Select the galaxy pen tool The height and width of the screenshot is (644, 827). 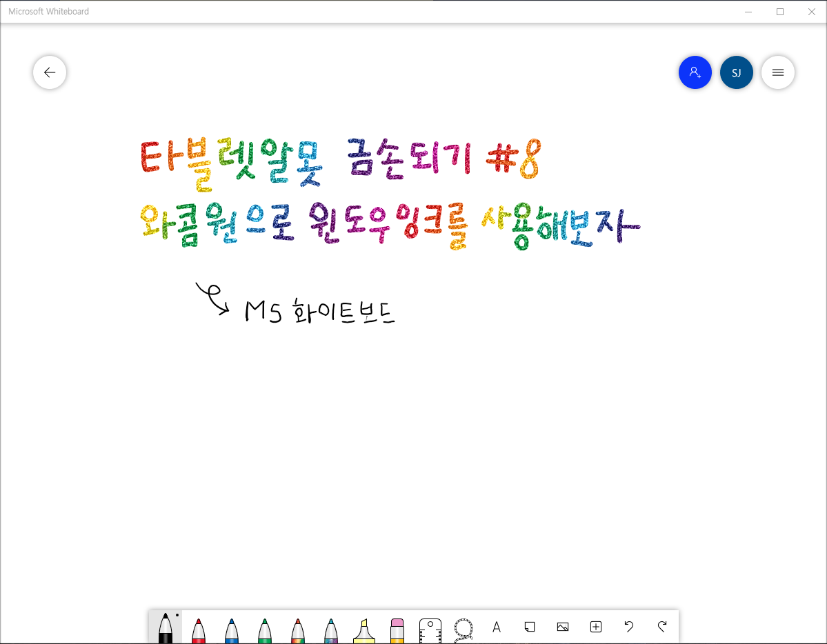(x=330, y=630)
